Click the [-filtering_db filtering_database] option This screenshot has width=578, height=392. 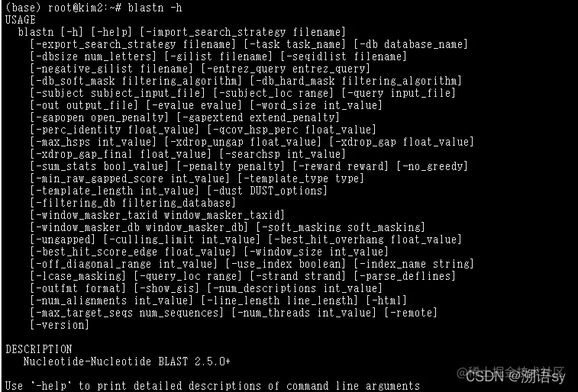pos(133,203)
